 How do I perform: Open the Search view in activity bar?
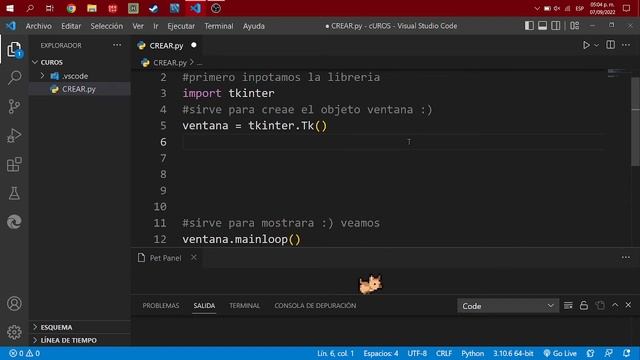click(14, 78)
